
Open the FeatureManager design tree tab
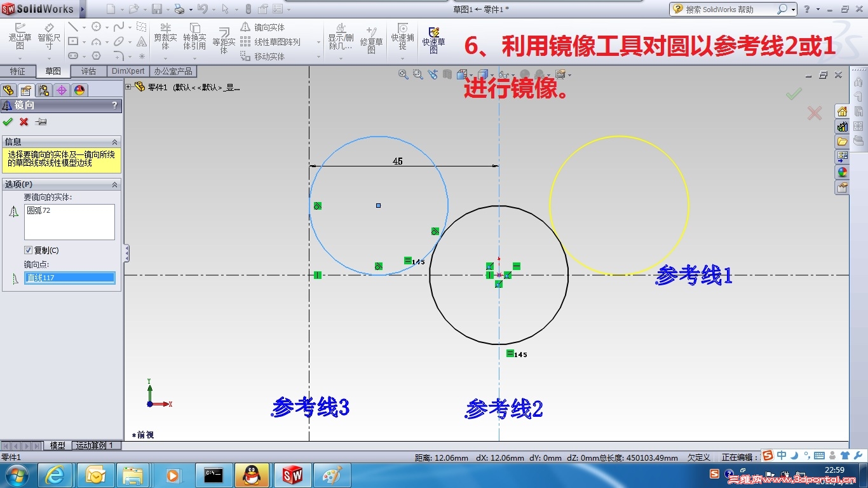point(8,90)
